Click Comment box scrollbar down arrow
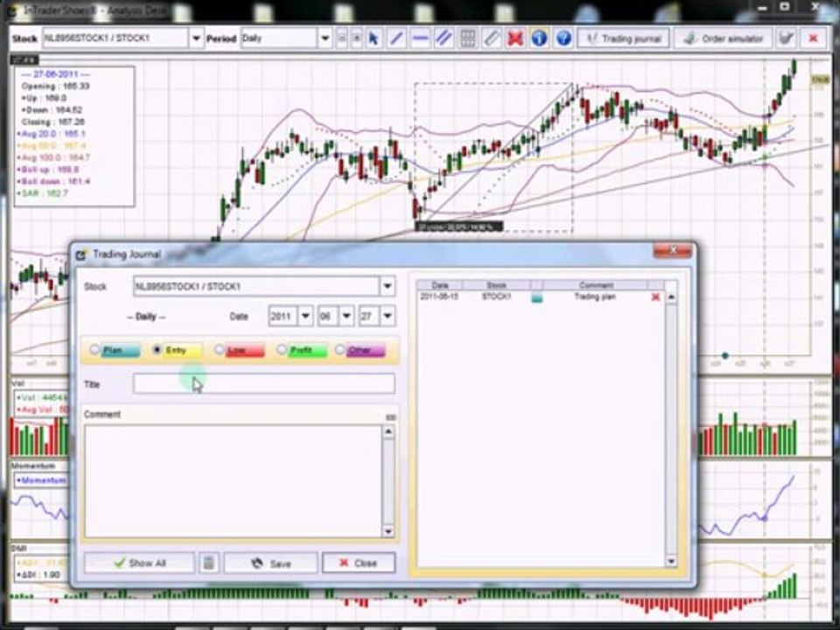 point(388,531)
